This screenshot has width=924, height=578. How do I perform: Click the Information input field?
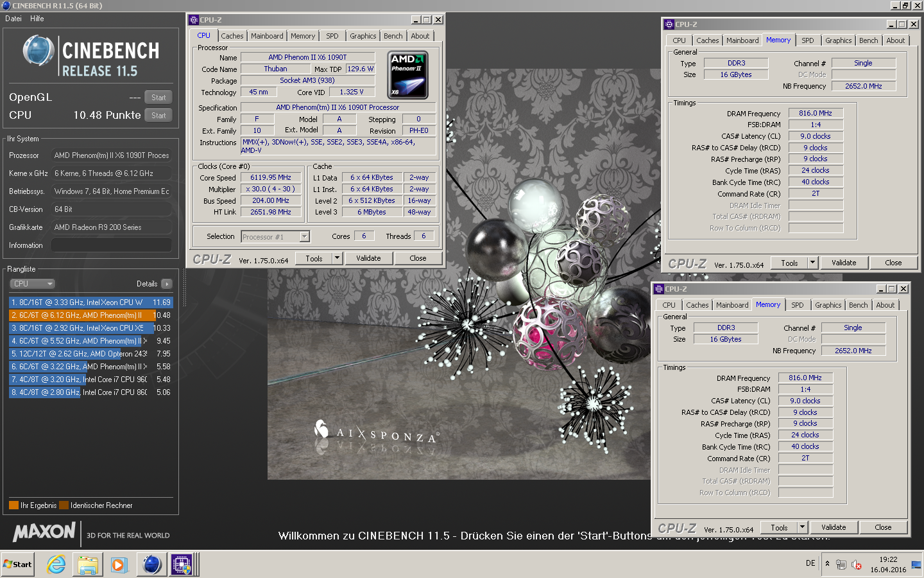pyautogui.click(x=112, y=245)
